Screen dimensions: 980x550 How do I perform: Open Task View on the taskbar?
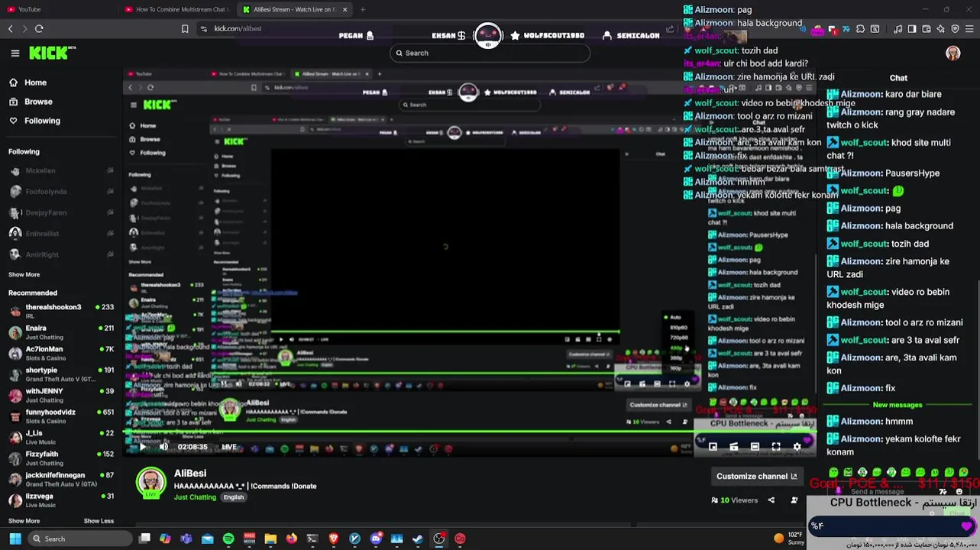(x=144, y=539)
